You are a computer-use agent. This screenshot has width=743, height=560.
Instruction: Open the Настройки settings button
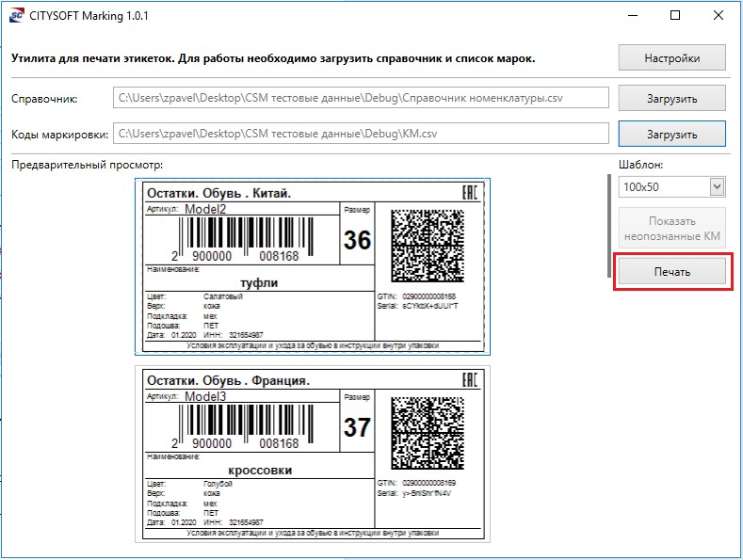click(671, 57)
